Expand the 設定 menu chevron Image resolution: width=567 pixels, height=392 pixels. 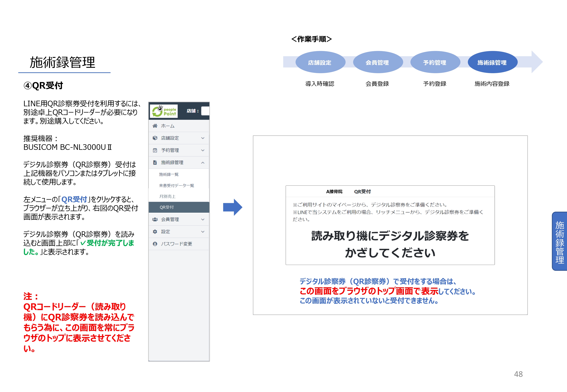pos(203,232)
